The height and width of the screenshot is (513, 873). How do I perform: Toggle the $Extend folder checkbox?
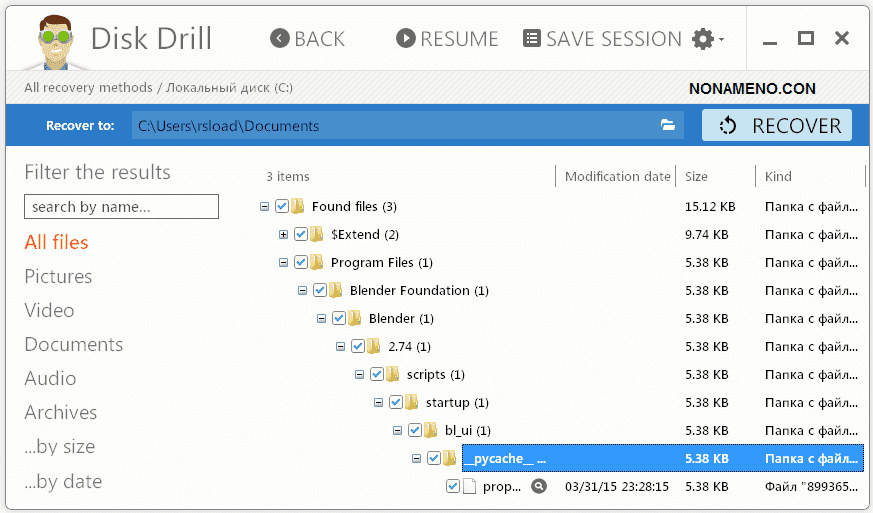[x=301, y=235]
